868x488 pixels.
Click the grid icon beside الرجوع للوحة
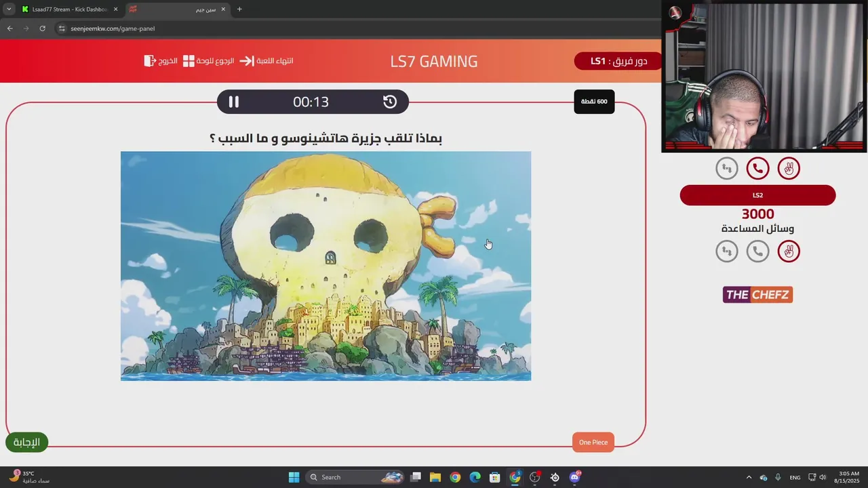coord(189,60)
